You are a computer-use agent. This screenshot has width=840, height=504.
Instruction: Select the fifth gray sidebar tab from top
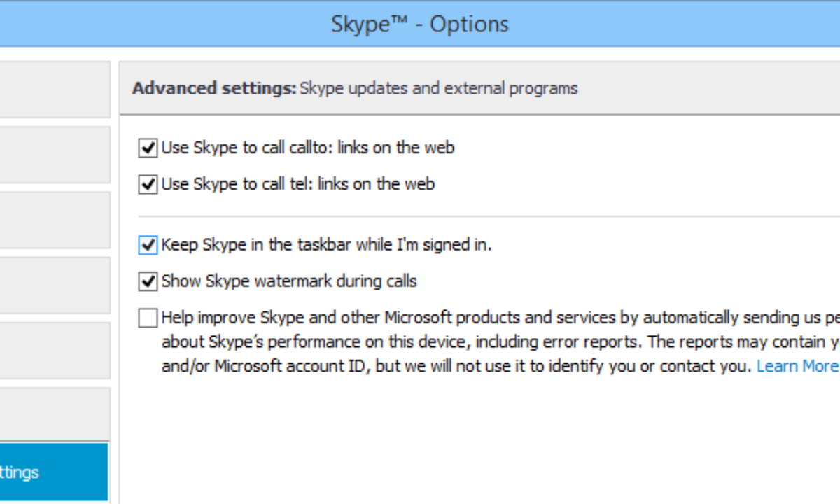point(54,350)
